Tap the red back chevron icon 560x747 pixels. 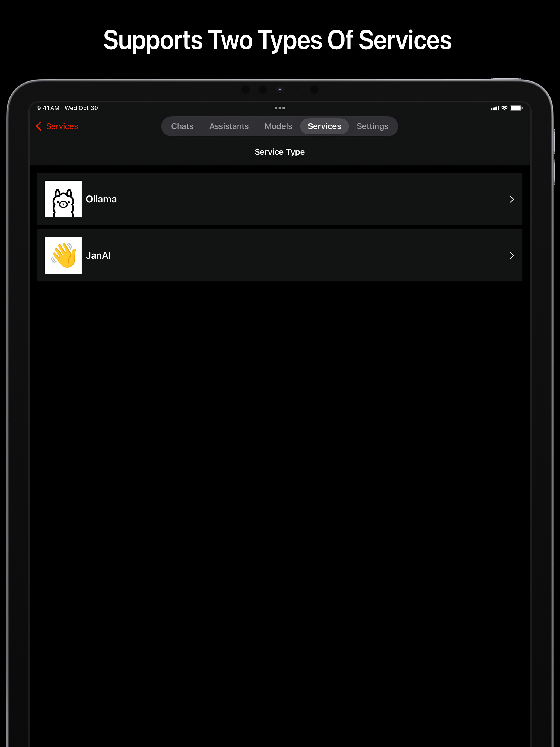point(39,126)
